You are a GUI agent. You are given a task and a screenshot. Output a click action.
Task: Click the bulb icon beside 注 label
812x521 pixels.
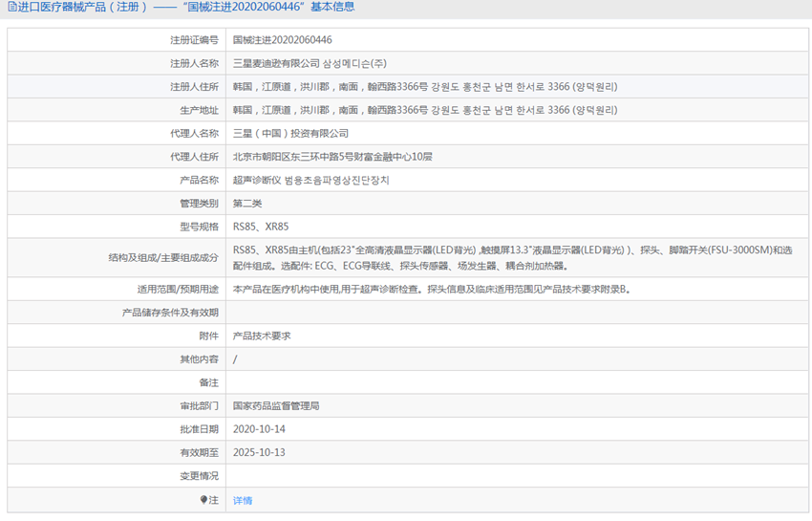(x=203, y=500)
